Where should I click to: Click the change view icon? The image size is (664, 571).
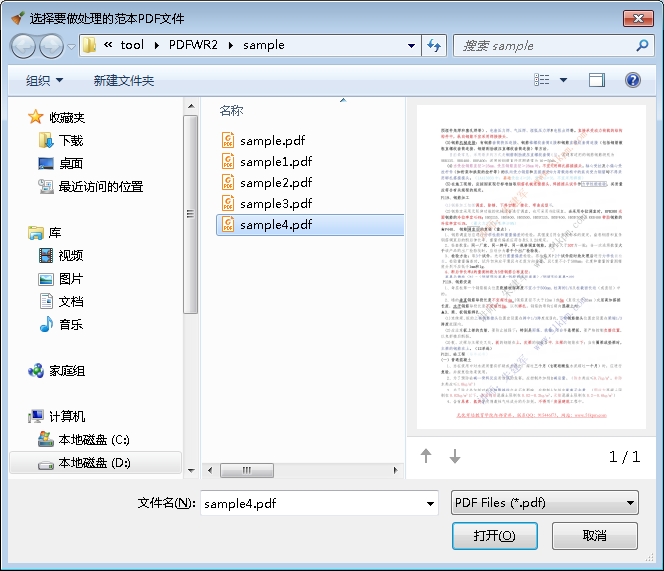tap(542, 80)
